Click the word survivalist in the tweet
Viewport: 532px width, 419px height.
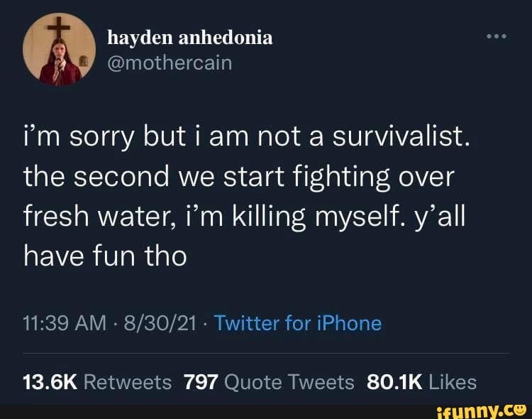401,136
